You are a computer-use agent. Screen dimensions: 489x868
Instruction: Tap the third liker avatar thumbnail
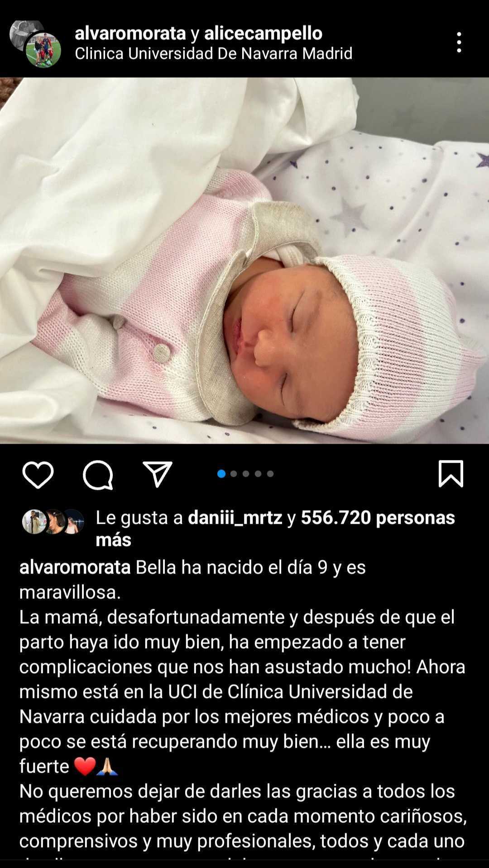[72, 522]
